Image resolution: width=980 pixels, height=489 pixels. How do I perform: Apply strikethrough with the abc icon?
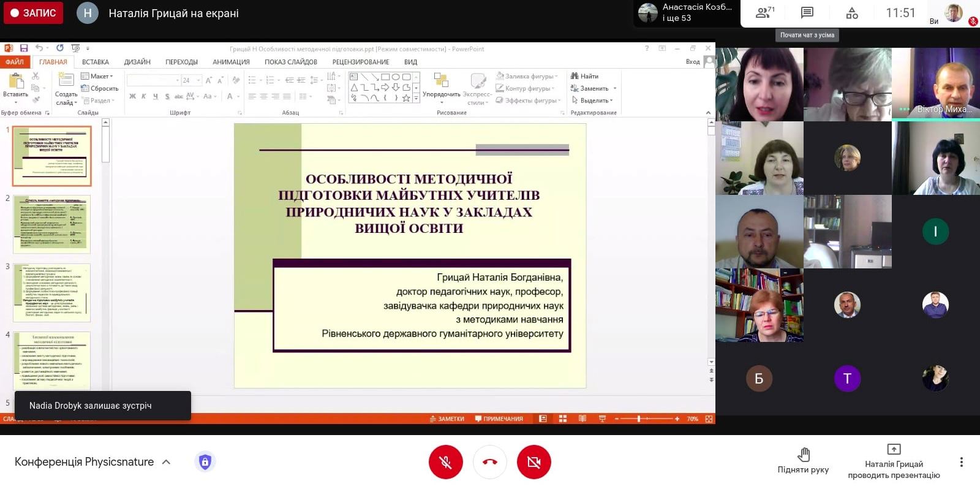pos(178,96)
